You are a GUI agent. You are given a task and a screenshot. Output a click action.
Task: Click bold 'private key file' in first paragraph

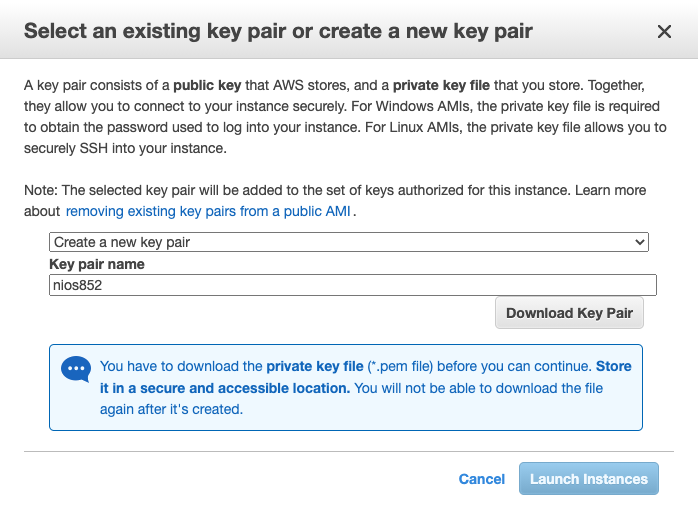(444, 86)
